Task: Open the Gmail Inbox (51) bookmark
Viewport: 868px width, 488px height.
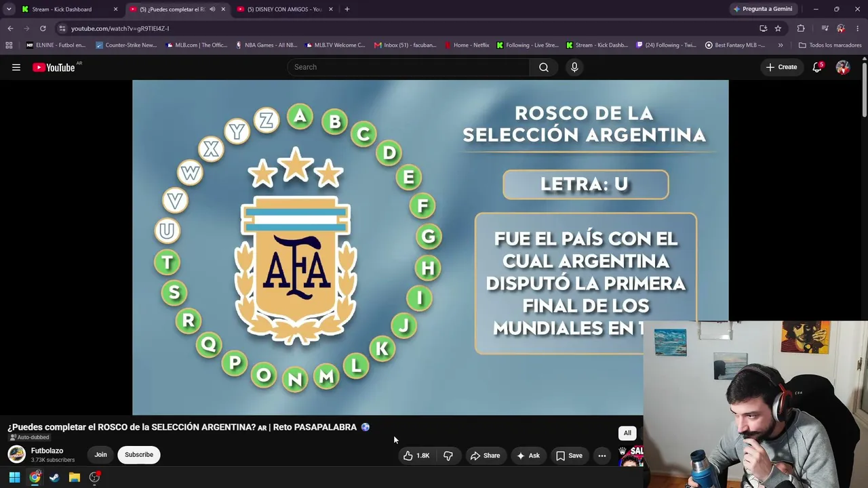Action: [405, 45]
